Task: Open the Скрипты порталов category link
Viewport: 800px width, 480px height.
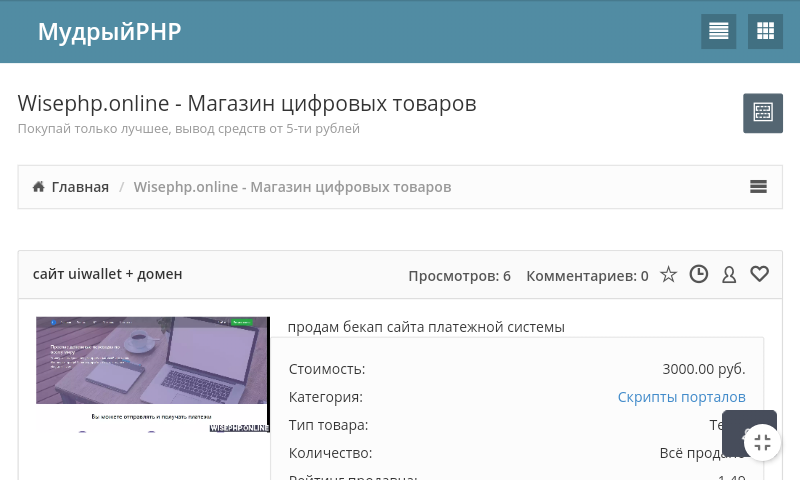Action: [681, 397]
